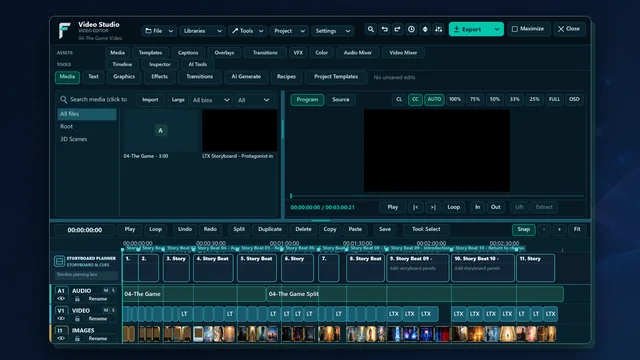The image size is (640, 360).
Task: Open the history clock icon
Action: pyautogui.click(x=411, y=29)
